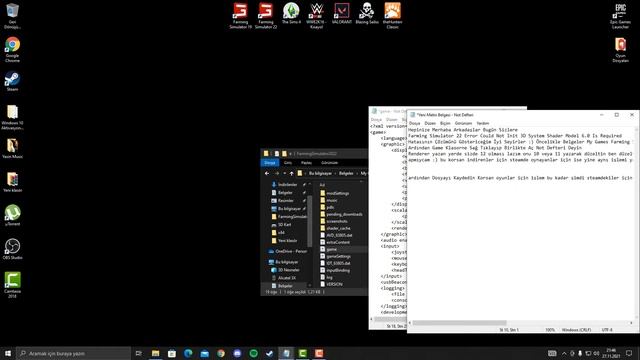This screenshot has height=360, width=640.
Task: Select modSettings folder in File Explorer
Action: point(337,193)
